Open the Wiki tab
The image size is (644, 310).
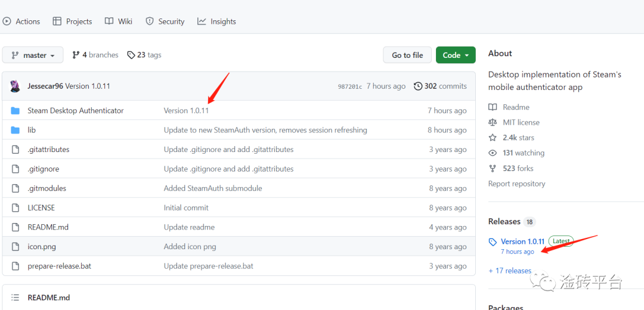coord(118,21)
